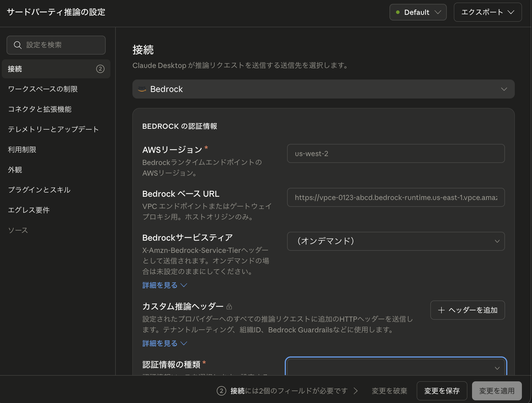Expand 詳細を見る under Bedrockサービスティア
The height and width of the screenshot is (403, 532).
click(165, 285)
